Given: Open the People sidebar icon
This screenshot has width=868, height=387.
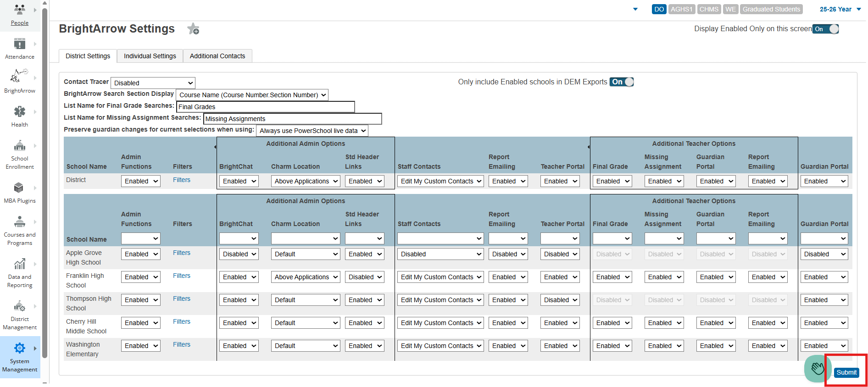Looking at the screenshot, I should 20,9.
